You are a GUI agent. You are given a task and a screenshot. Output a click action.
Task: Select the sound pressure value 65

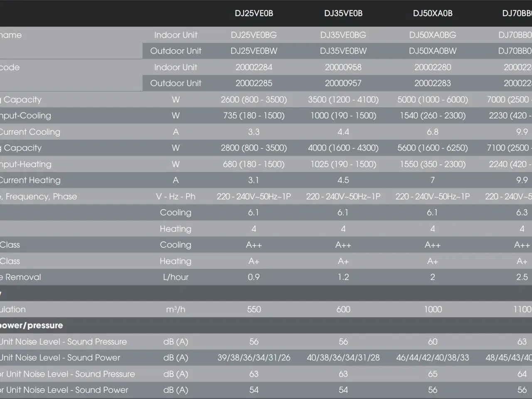click(433, 374)
